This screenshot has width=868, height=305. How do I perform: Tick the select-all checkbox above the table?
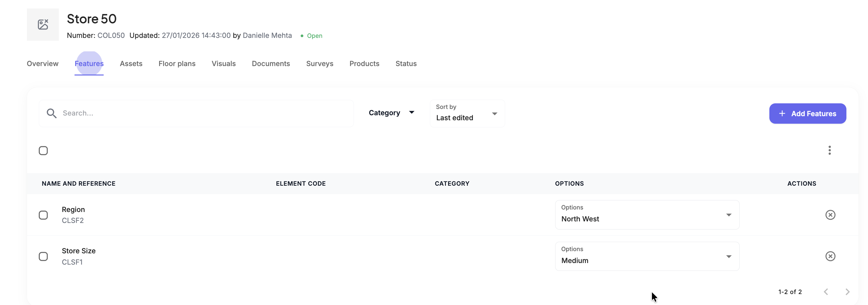pos(43,150)
